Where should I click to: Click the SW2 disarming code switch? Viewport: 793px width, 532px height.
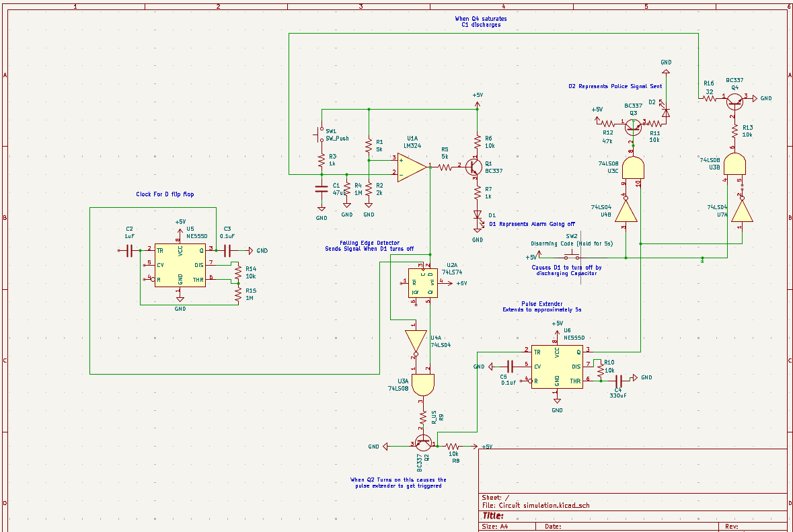[570, 254]
